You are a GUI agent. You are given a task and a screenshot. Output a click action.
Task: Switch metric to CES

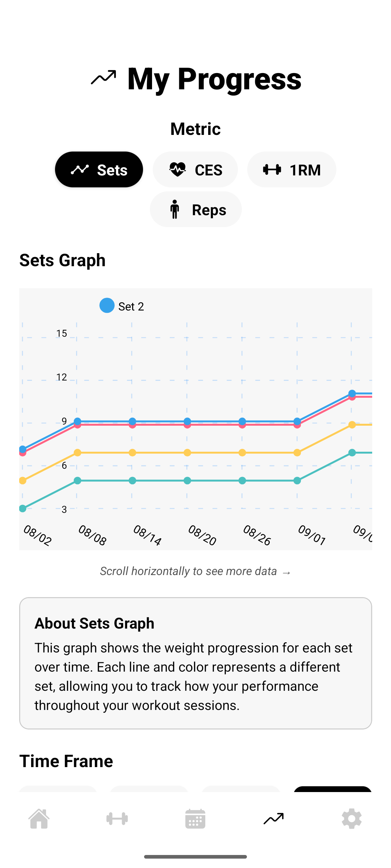point(195,170)
